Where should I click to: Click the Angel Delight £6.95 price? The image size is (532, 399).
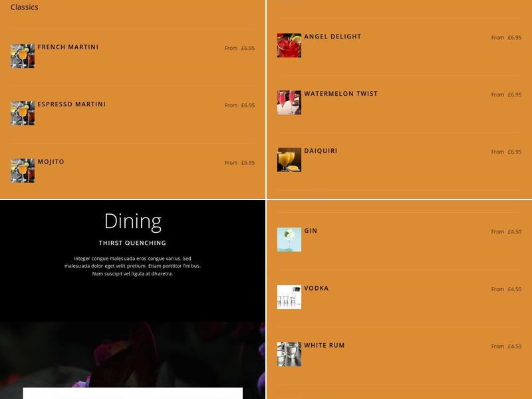pyautogui.click(x=514, y=38)
